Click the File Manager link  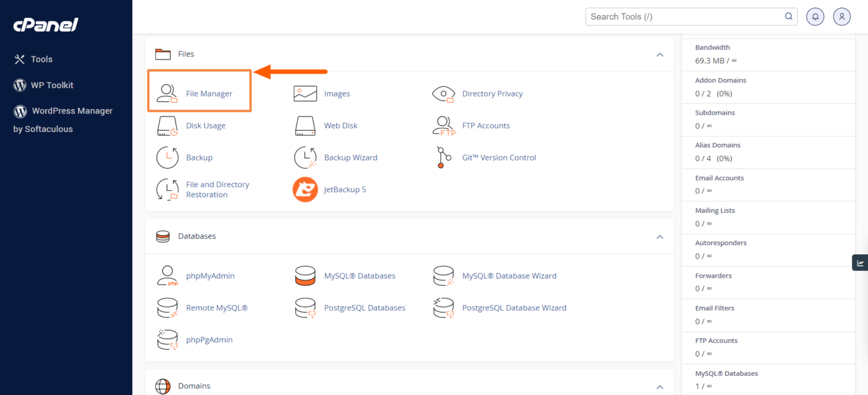click(209, 94)
